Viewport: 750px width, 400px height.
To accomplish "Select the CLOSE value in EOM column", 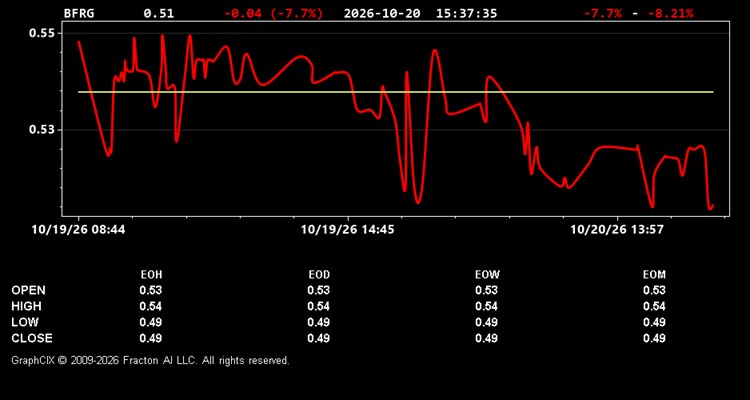I will (654, 338).
